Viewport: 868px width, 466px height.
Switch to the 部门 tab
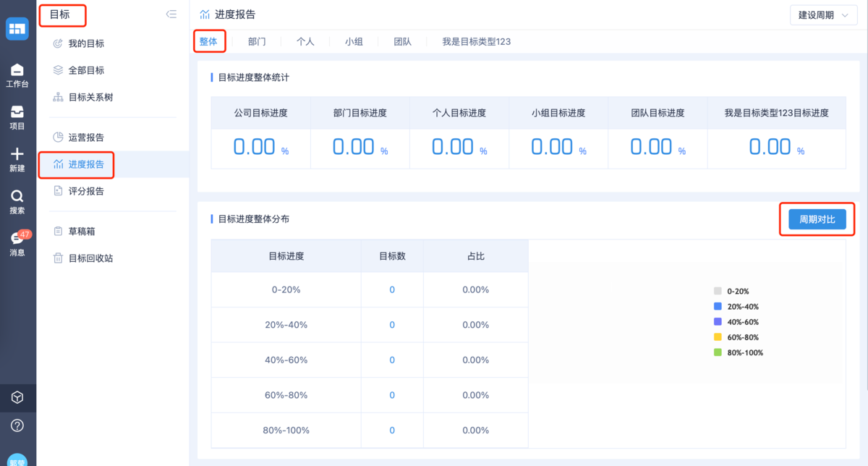tap(257, 42)
